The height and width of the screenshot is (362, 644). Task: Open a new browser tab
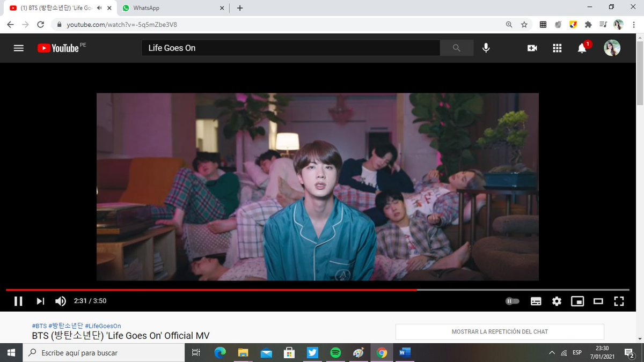[x=239, y=8]
